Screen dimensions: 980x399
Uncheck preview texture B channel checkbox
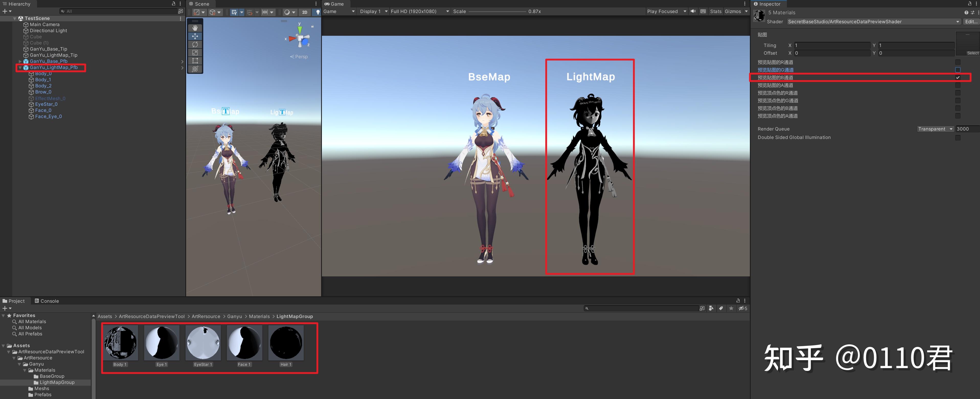coord(958,77)
